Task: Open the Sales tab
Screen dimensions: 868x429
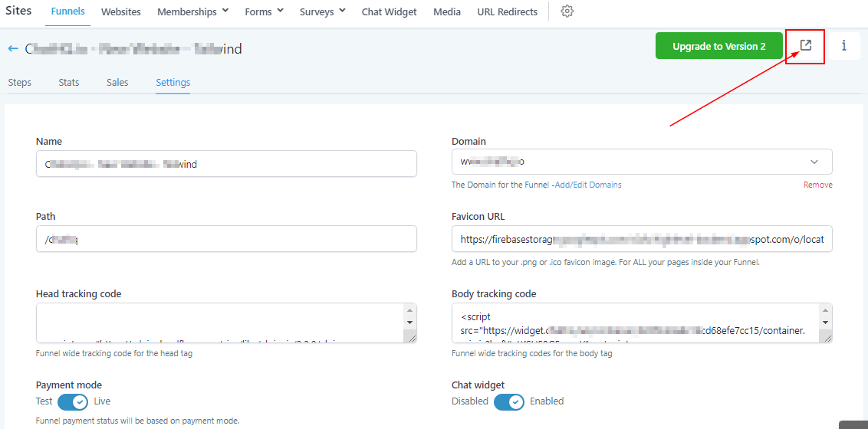Action: pos(117,82)
